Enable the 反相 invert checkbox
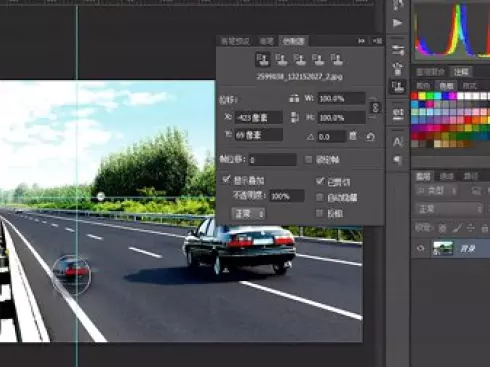 [x=319, y=213]
